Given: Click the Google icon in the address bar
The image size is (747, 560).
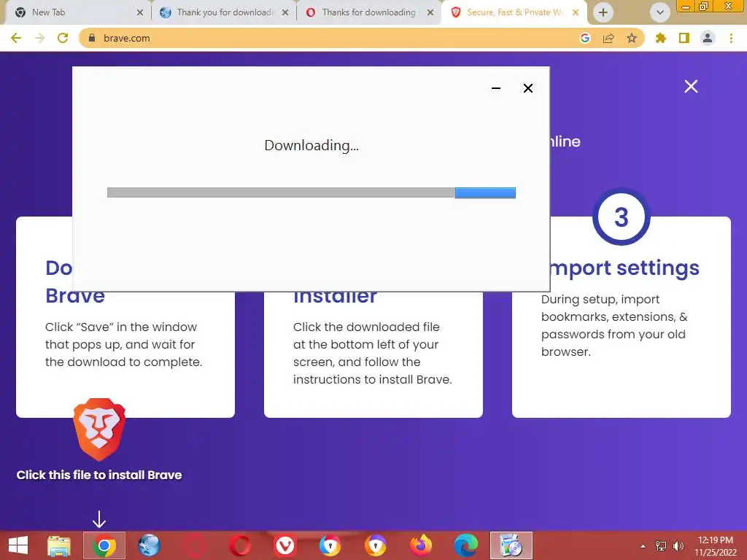Looking at the screenshot, I should coord(585,38).
